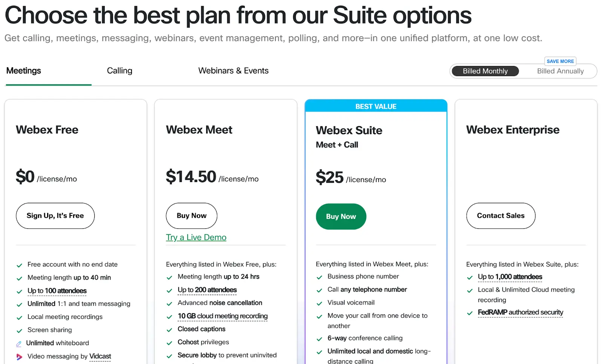Click checkmark beside Visual voicemail

319,303
